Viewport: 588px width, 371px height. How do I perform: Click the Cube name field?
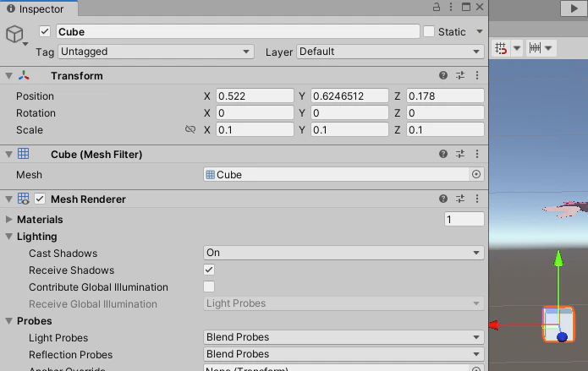pos(238,31)
